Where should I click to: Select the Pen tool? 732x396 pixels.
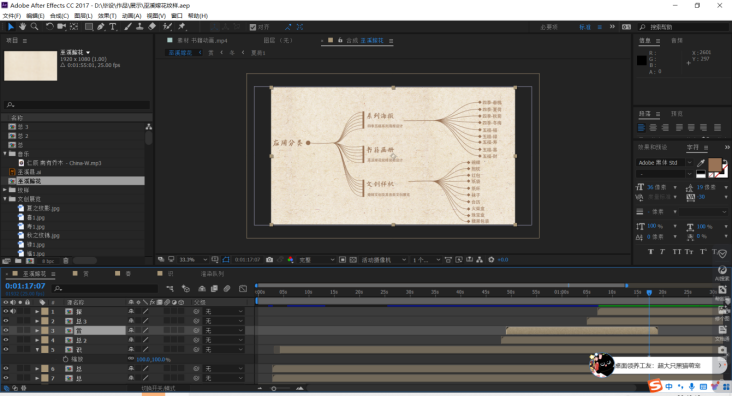coord(101,27)
